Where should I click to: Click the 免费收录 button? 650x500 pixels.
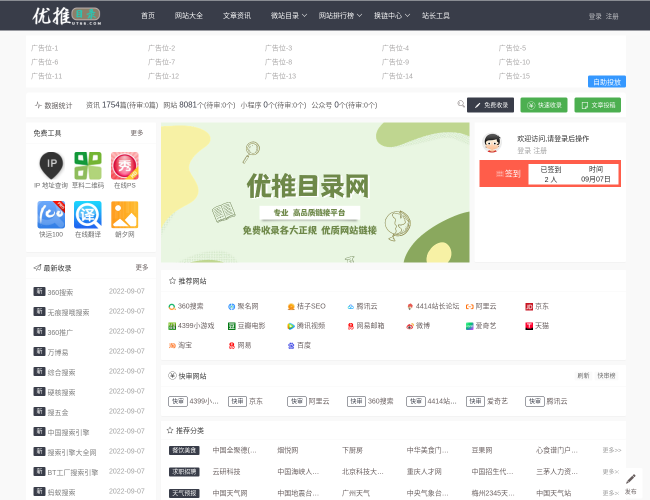(x=490, y=105)
